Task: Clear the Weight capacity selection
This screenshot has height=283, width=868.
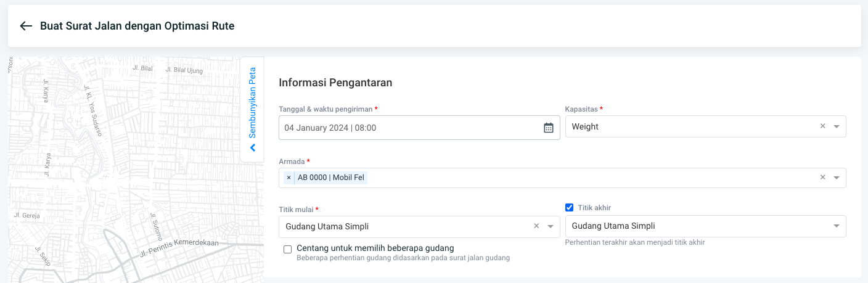Action: pos(822,126)
